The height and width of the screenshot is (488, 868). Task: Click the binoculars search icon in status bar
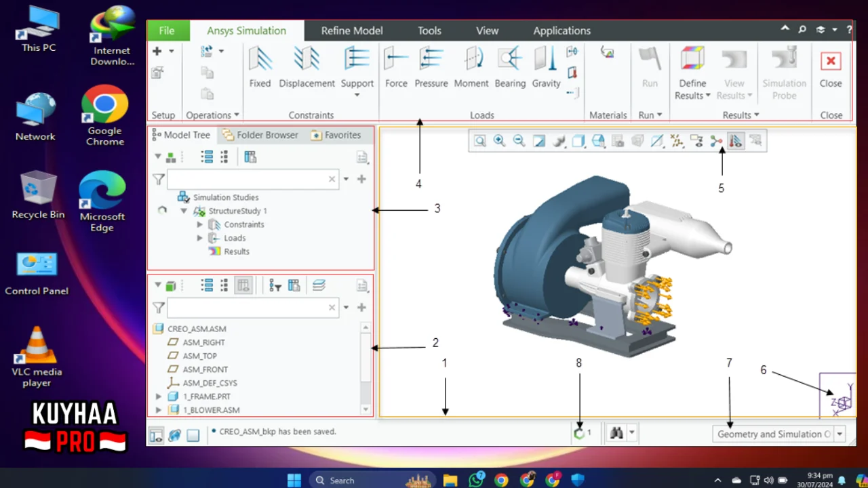(616, 433)
